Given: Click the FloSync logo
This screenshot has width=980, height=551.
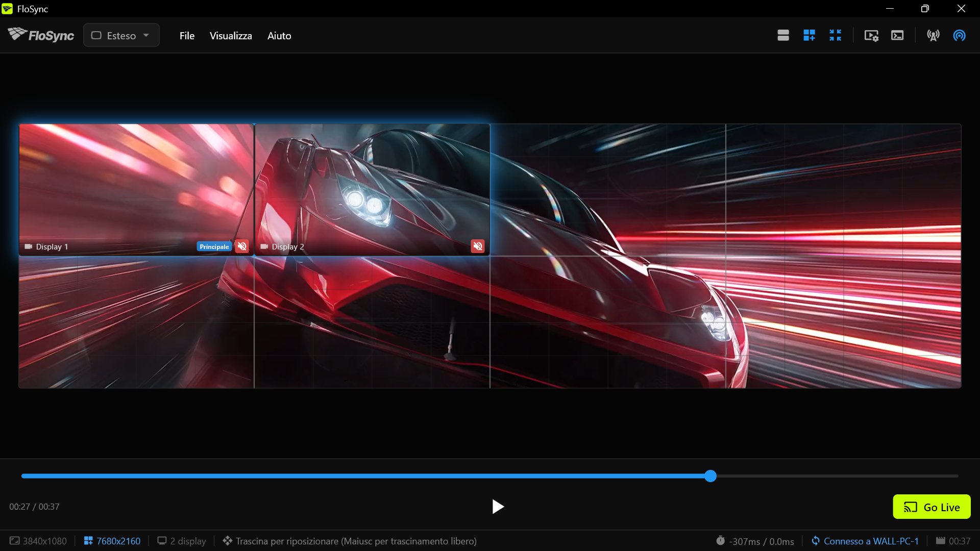Looking at the screenshot, I should 41,35.
